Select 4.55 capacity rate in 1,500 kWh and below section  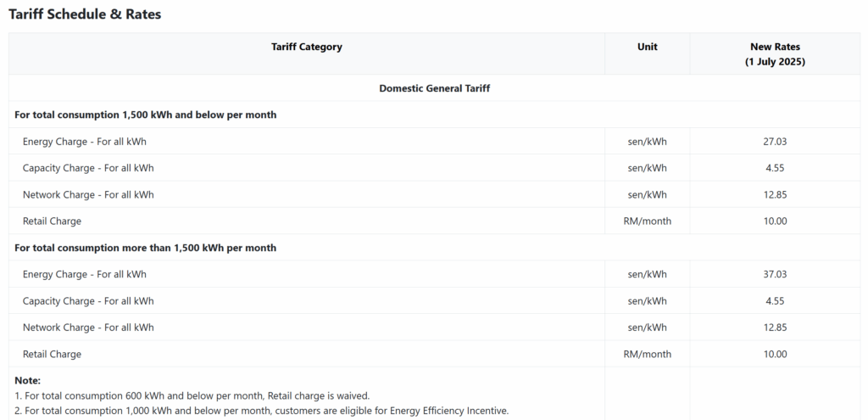(x=775, y=168)
